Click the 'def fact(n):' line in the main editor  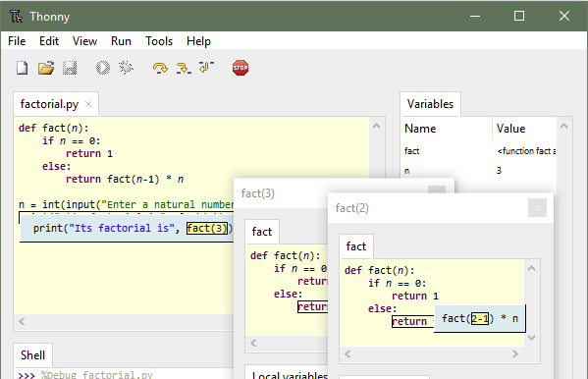[54, 128]
